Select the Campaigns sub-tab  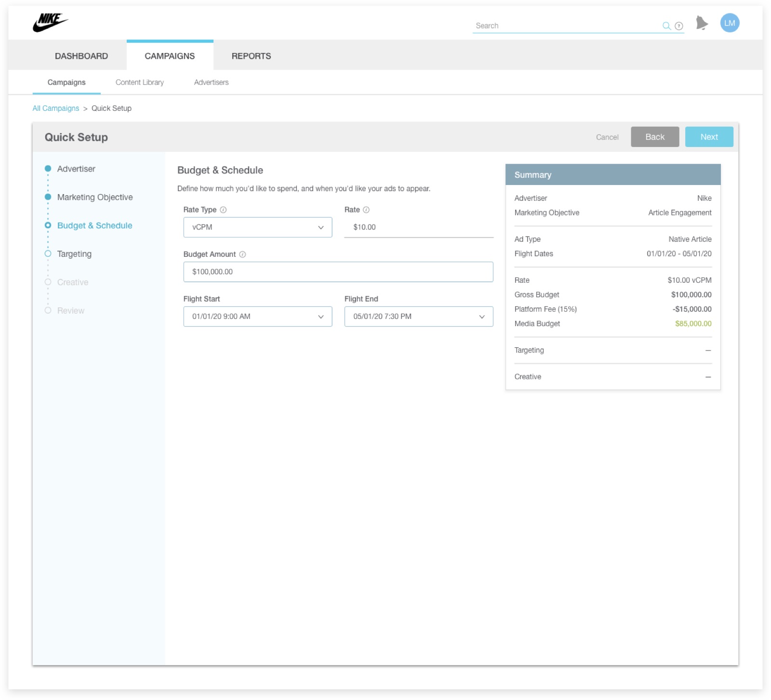point(66,82)
